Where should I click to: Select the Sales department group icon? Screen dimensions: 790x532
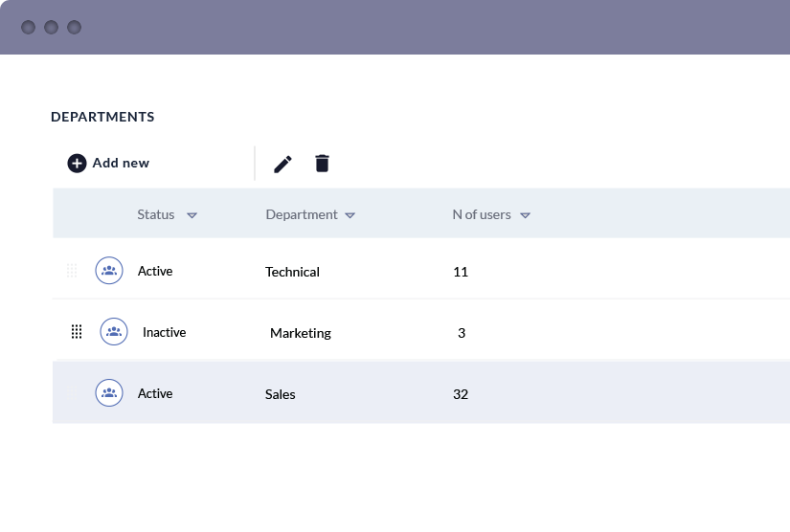(x=109, y=392)
